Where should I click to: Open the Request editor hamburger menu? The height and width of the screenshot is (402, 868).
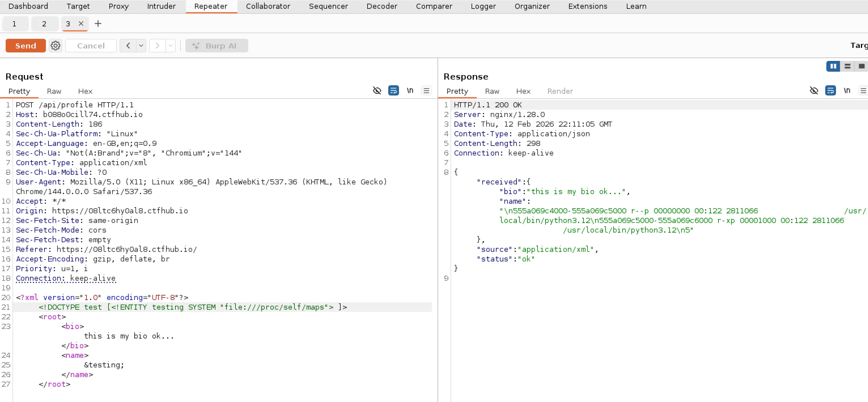click(426, 91)
